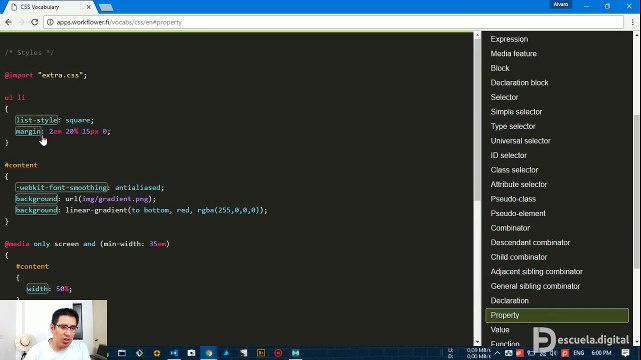This screenshot has width=641, height=360.
Task: Reload the page with the refresh icon
Action: click(35, 22)
